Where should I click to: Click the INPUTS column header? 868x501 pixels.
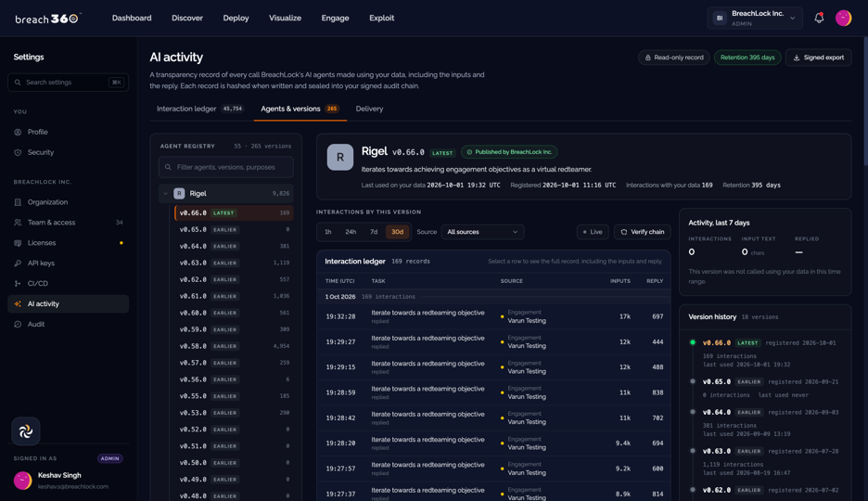tap(620, 281)
